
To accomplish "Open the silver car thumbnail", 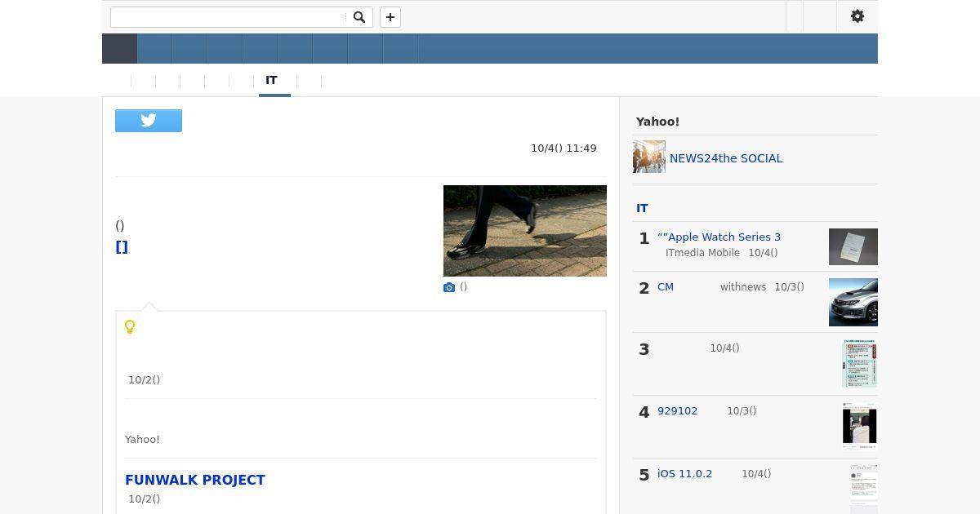I will click(853, 302).
